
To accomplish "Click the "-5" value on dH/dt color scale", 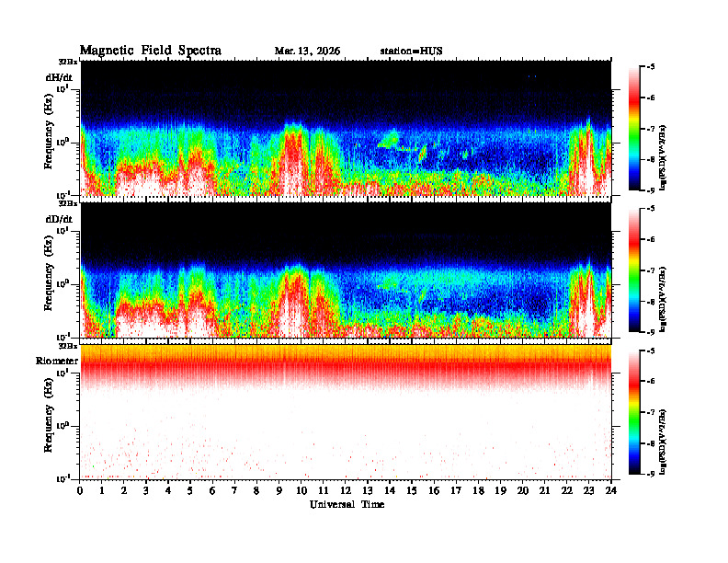I will [x=651, y=67].
